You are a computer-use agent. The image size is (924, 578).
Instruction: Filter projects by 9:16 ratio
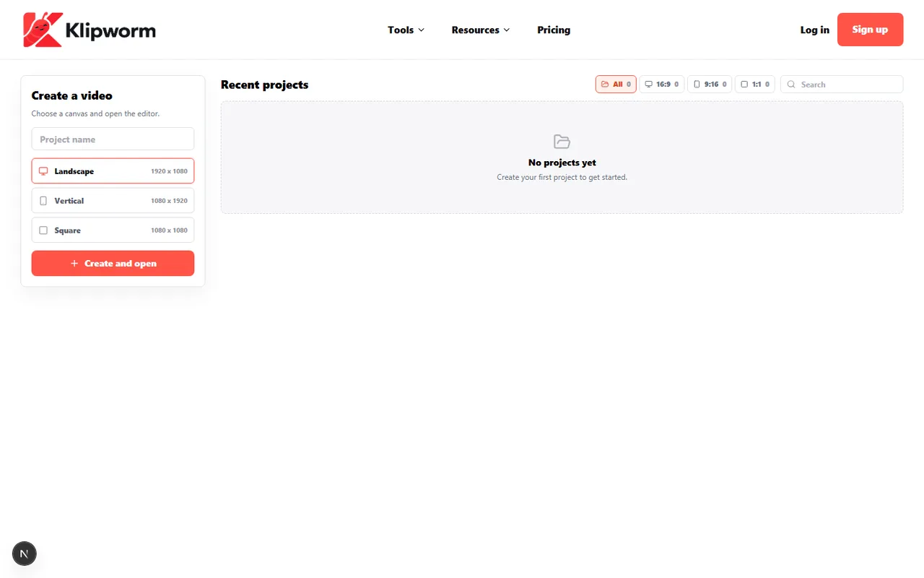[710, 85]
